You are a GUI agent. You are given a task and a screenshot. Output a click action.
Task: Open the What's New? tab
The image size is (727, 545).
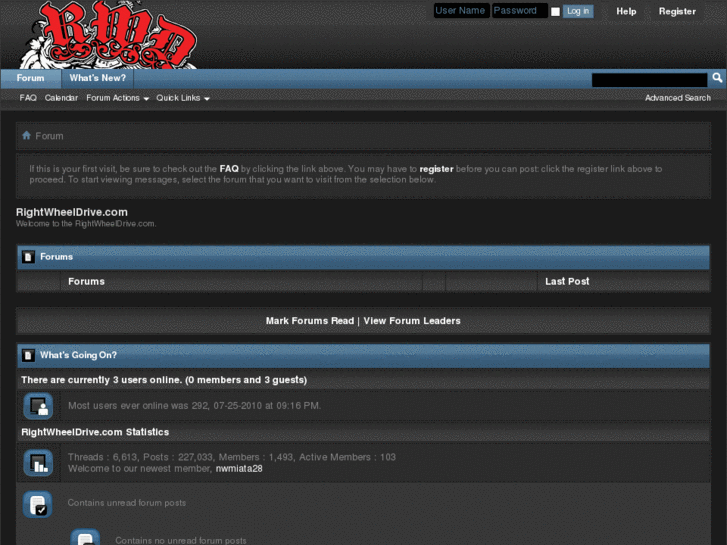coord(98,78)
